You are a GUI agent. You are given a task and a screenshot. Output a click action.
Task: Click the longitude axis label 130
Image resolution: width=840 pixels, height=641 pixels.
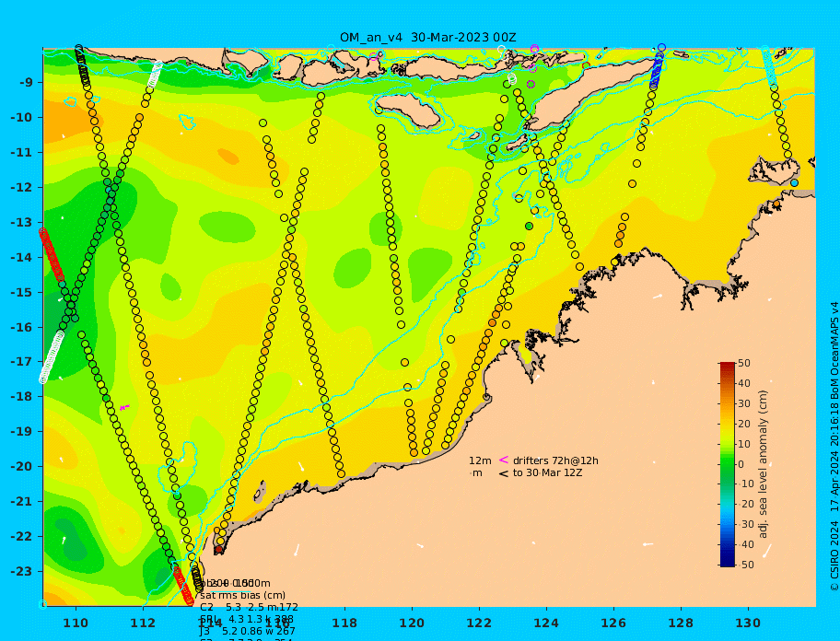coord(748,624)
